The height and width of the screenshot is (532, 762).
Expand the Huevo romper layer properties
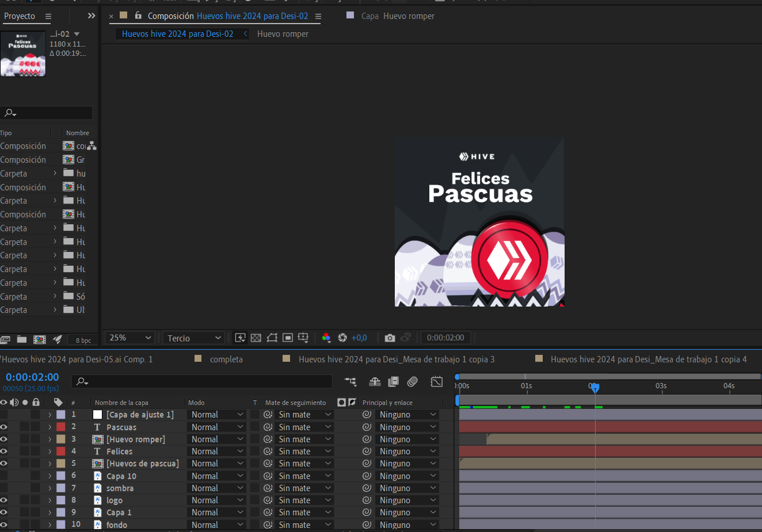pyautogui.click(x=50, y=439)
